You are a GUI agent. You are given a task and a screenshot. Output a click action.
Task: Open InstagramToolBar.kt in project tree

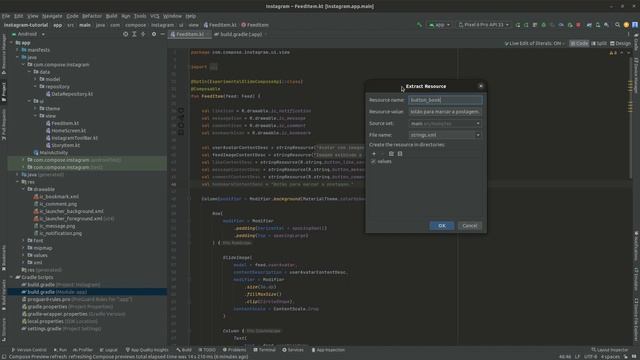pyautogui.click(x=71, y=138)
